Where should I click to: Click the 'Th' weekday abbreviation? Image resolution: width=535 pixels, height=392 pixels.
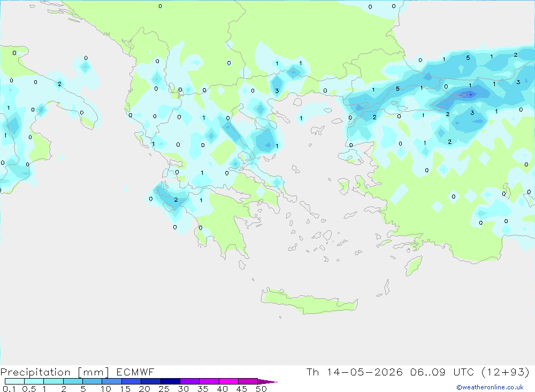[x=312, y=372]
